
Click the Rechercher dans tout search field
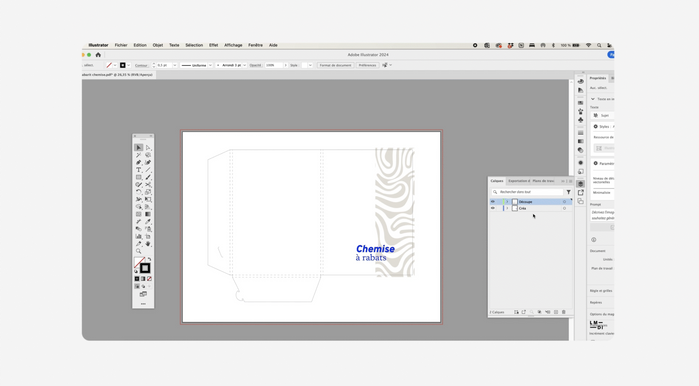tap(528, 192)
